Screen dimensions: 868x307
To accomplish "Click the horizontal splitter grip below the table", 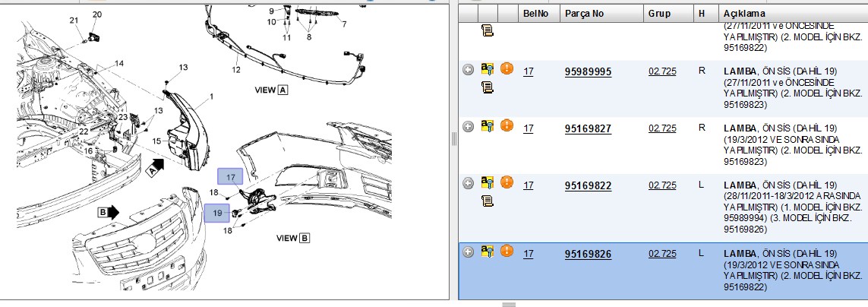I will (x=509, y=304).
